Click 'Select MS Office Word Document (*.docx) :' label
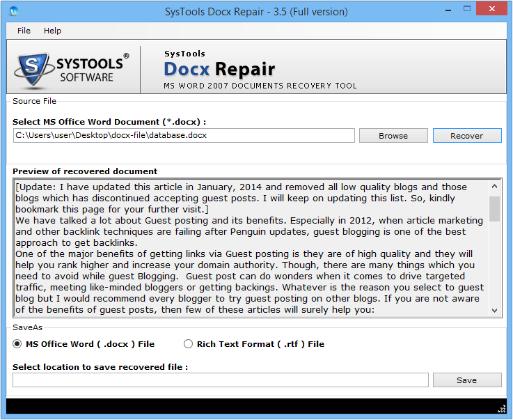The image size is (513, 420). 109,122
